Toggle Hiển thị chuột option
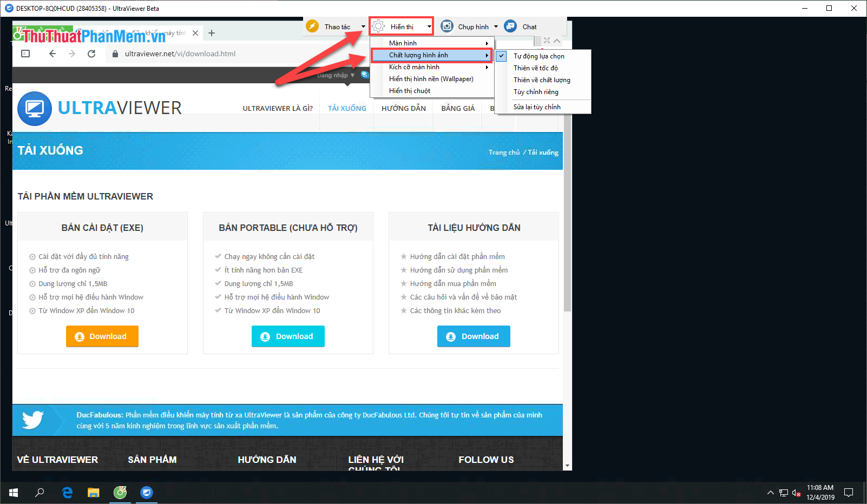The width and height of the screenshot is (867, 504). (432, 91)
